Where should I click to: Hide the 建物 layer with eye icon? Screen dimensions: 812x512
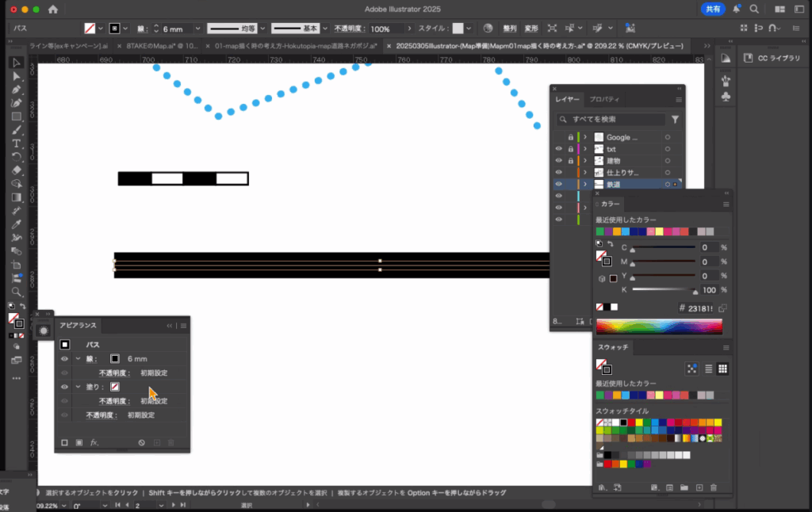pyautogui.click(x=558, y=161)
